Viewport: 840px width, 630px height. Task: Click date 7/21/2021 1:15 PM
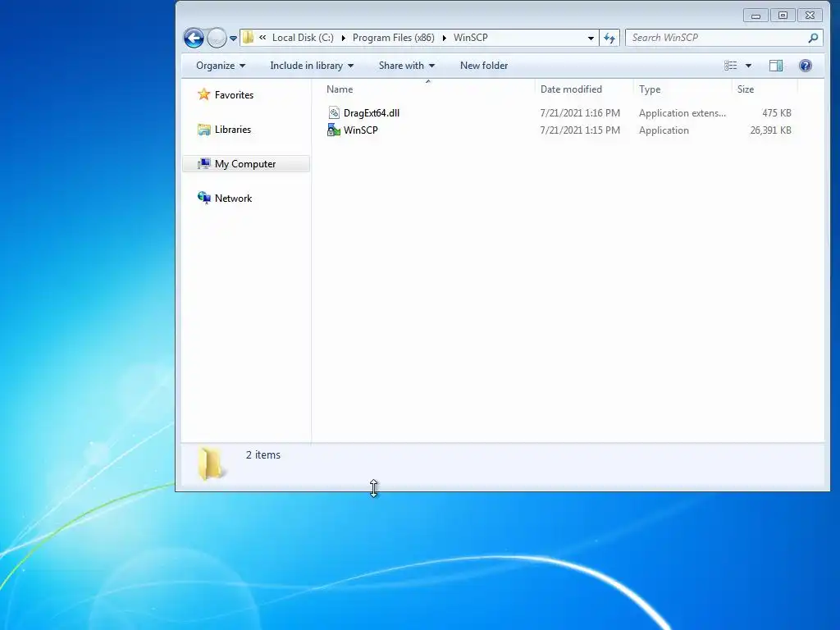(x=580, y=130)
